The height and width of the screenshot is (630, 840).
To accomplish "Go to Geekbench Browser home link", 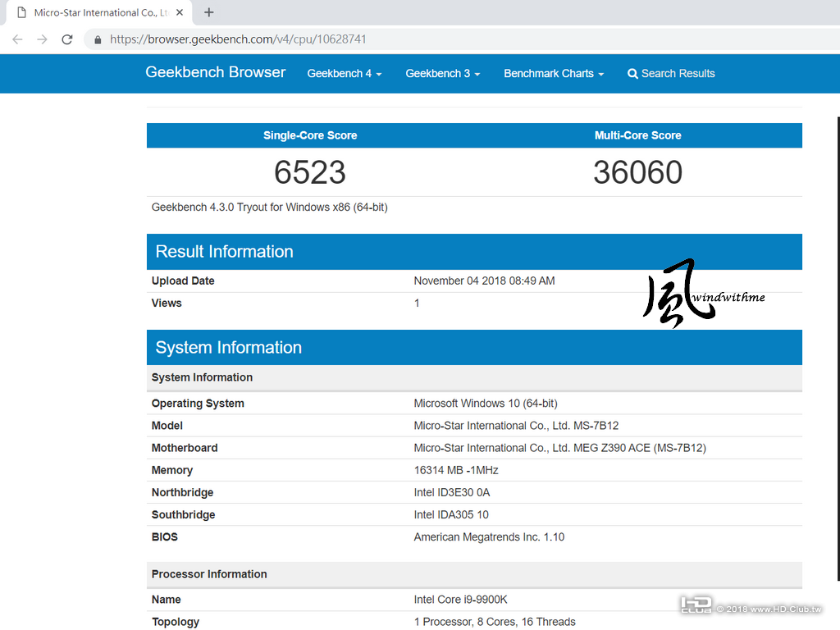I will pos(216,72).
